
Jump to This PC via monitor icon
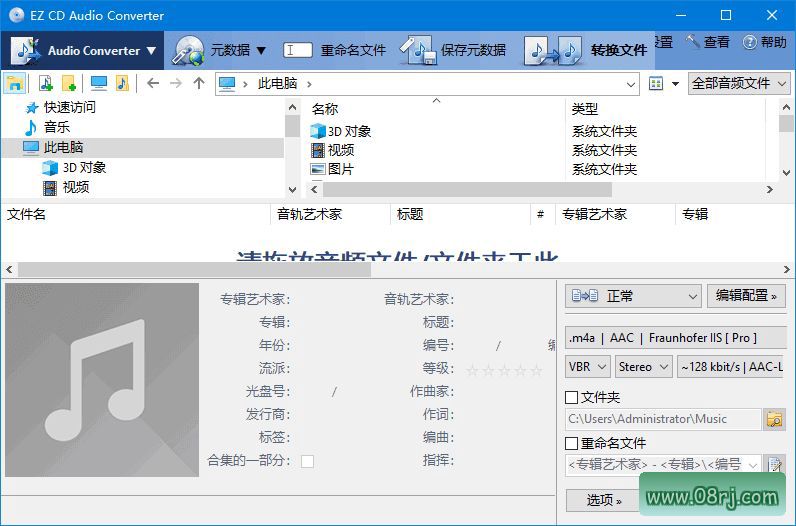[x=98, y=83]
